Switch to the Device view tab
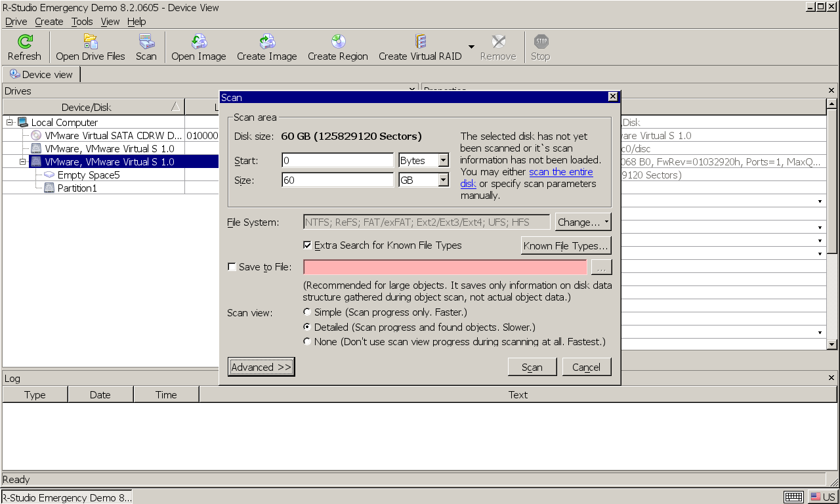Viewport: 840px width, 504px height. click(41, 74)
